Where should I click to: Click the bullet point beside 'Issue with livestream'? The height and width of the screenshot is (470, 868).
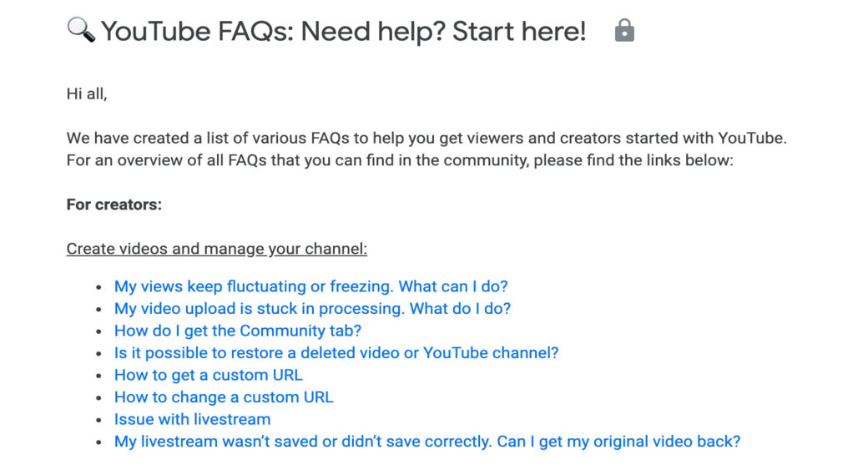99,420
